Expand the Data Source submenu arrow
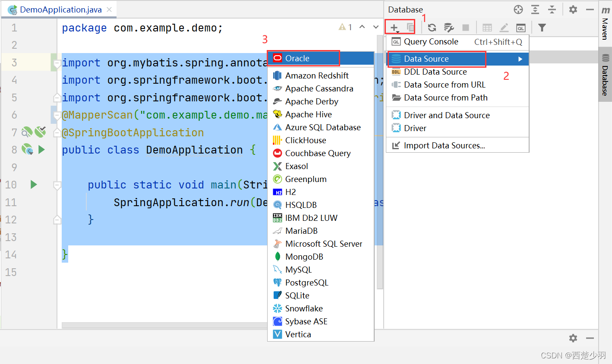 point(521,59)
